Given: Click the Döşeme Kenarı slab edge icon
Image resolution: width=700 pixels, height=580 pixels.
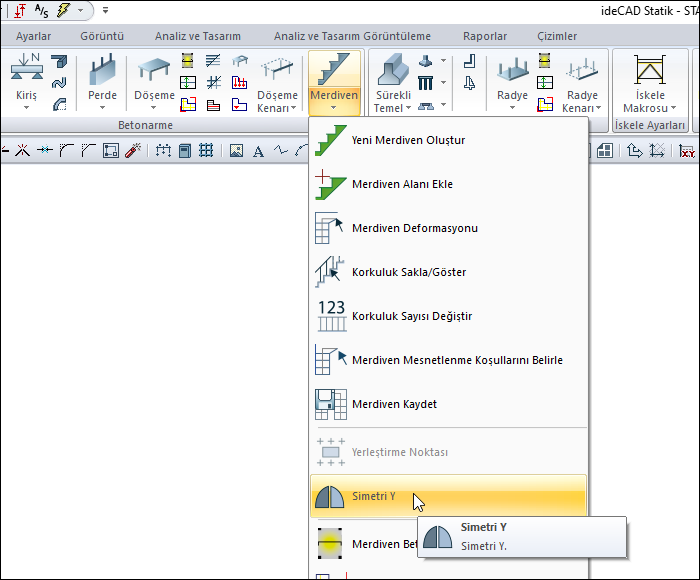Looking at the screenshot, I should point(277,69).
